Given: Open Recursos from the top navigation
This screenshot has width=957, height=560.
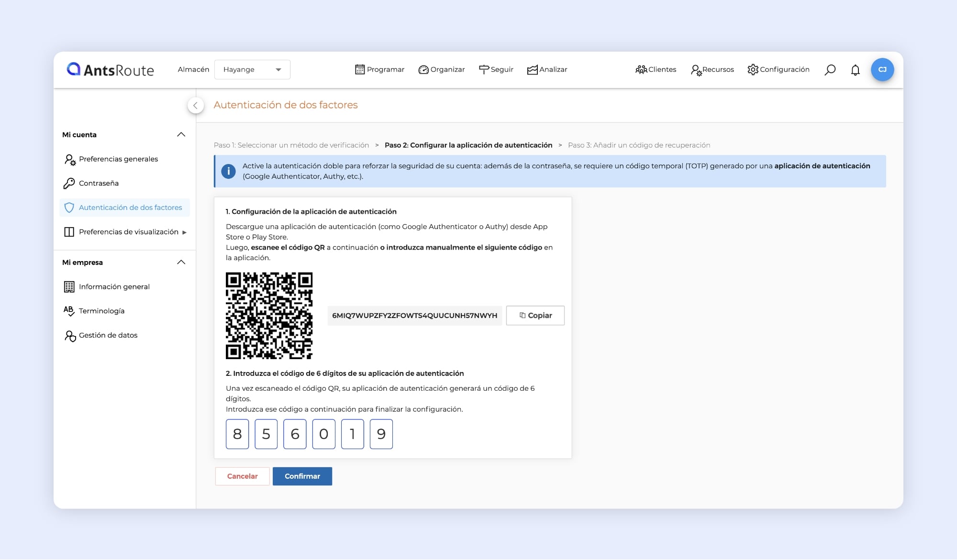Looking at the screenshot, I should 712,70.
